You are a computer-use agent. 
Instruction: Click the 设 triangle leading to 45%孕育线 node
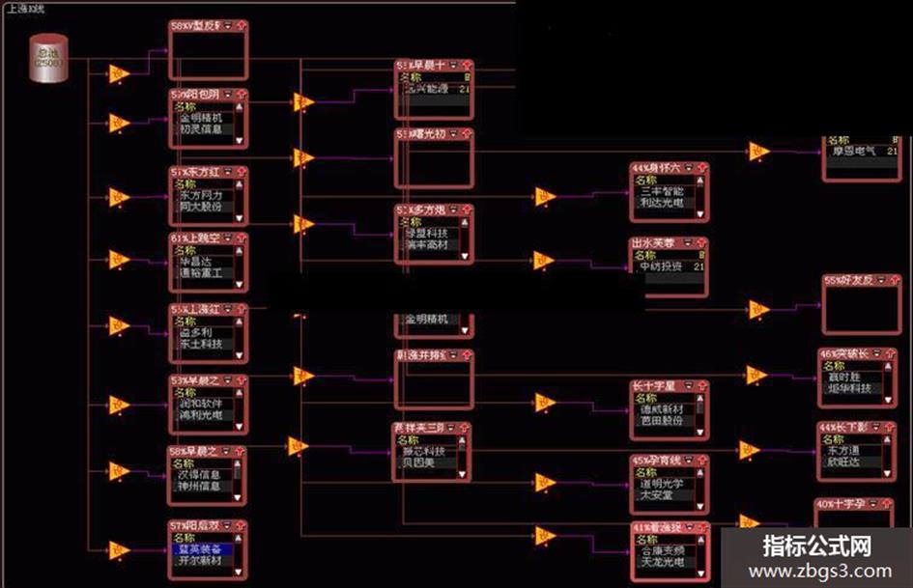(545, 482)
